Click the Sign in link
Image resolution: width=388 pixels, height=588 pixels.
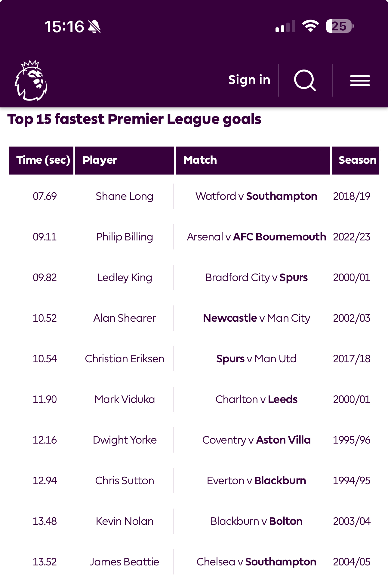(249, 80)
